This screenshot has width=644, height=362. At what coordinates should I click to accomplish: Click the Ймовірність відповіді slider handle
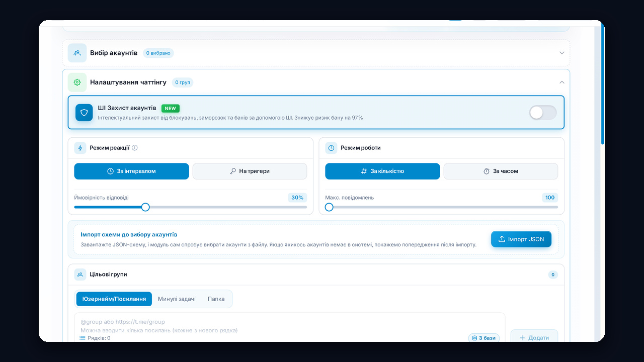[x=145, y=207]
